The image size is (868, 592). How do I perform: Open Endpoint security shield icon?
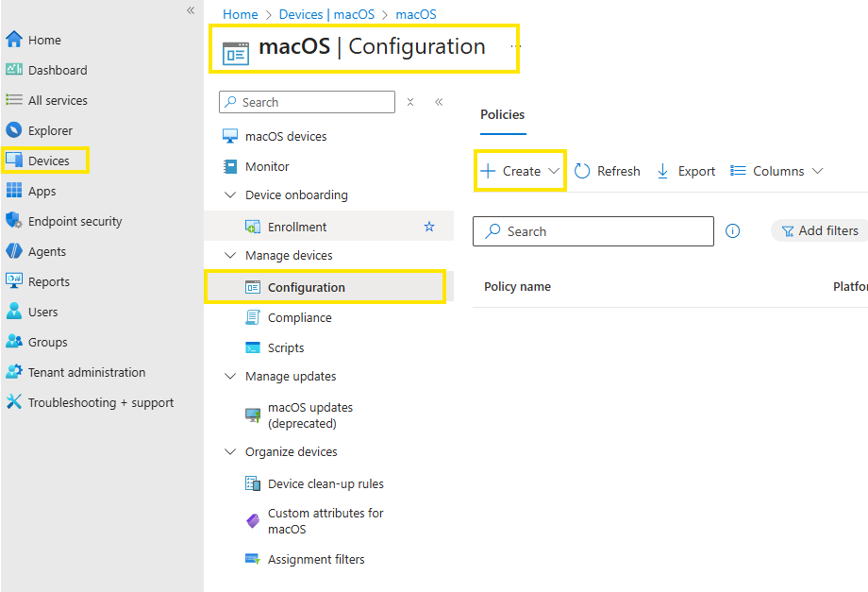pos(14,220)
